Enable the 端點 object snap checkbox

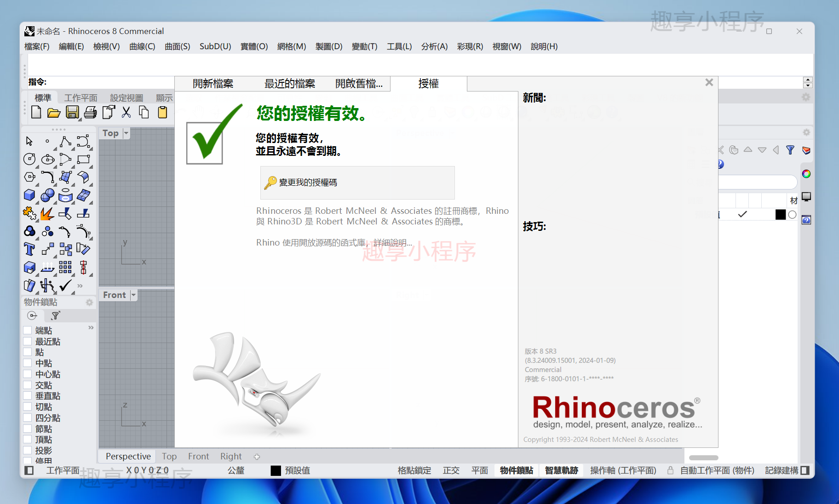28,330
